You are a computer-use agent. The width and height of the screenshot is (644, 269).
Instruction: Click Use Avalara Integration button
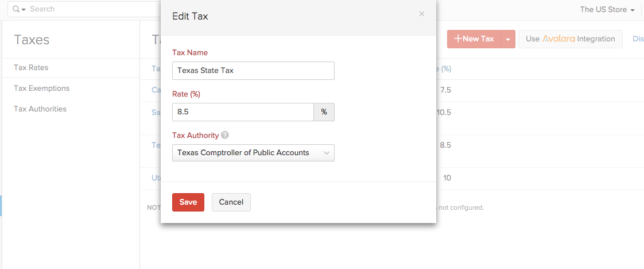pyautogui.click(x=571, y=39)
